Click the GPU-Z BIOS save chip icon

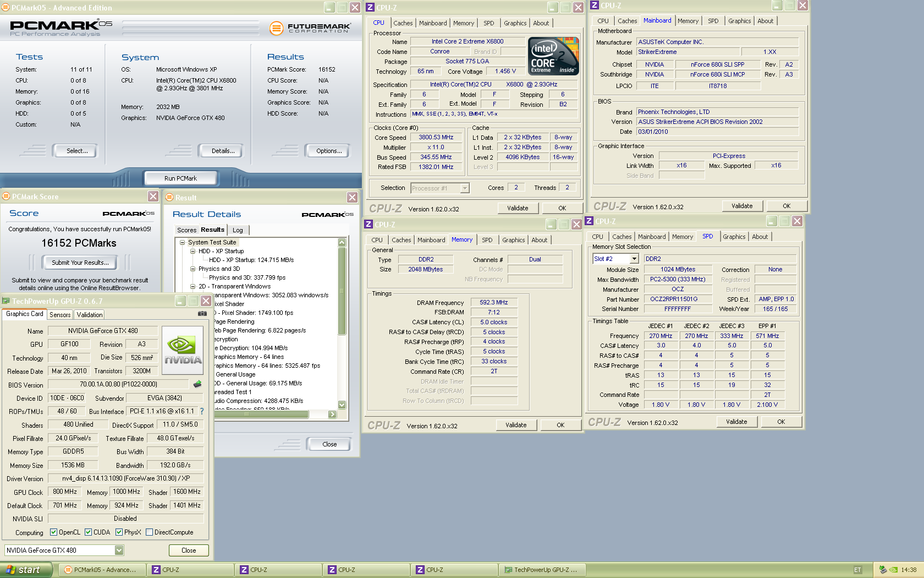click(197, 384)
